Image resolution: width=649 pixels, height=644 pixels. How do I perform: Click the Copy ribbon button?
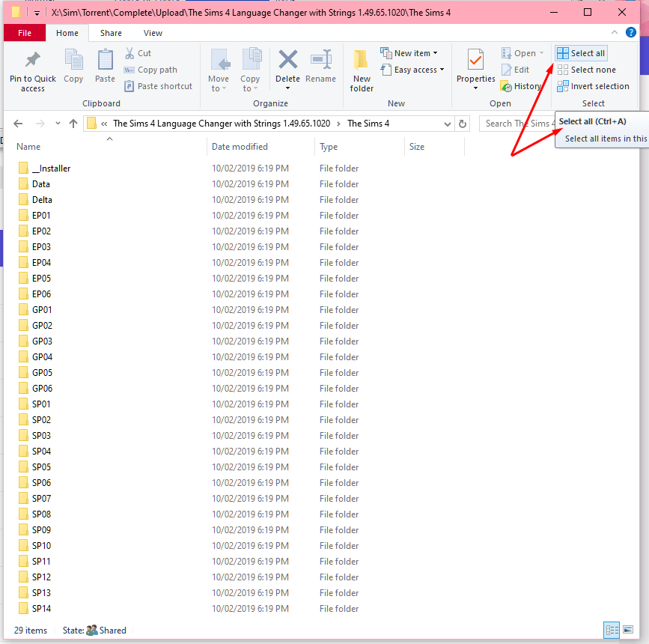click(73, 66)
